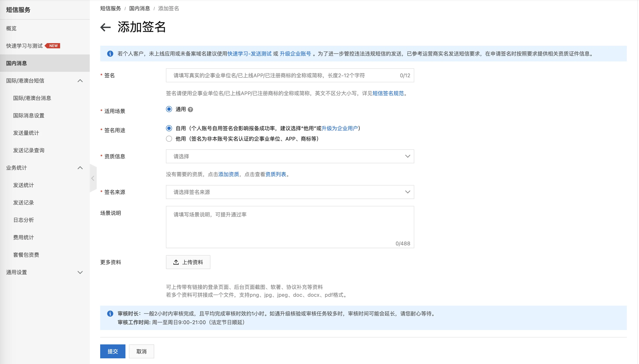Click the info icon beside 审核时长 notice
The width and height of the screenshot is (639, 364).
point(110,313)
